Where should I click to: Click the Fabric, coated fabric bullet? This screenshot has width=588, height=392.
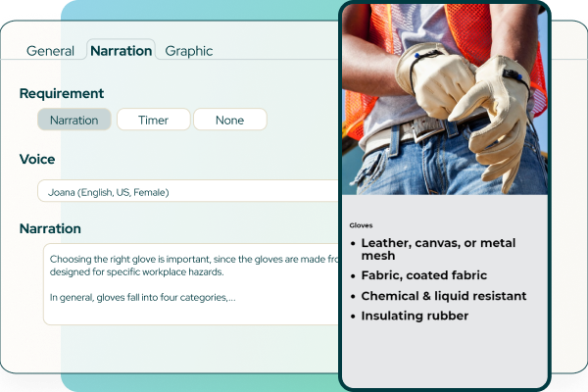[423, 275]
